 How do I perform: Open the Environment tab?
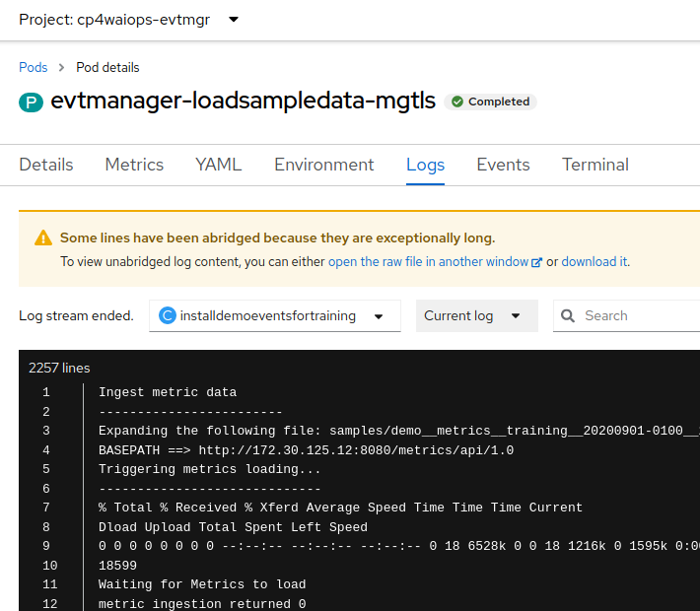coord(323,165)
